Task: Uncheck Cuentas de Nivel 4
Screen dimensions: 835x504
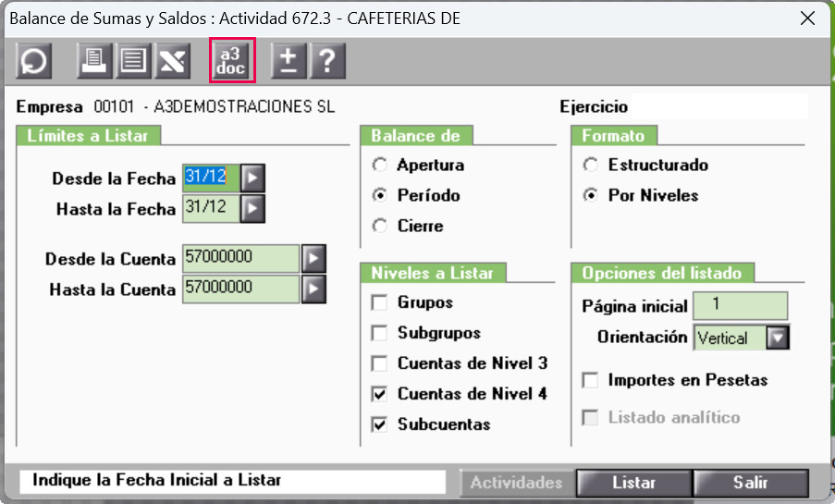Action: tap(379, 394)
